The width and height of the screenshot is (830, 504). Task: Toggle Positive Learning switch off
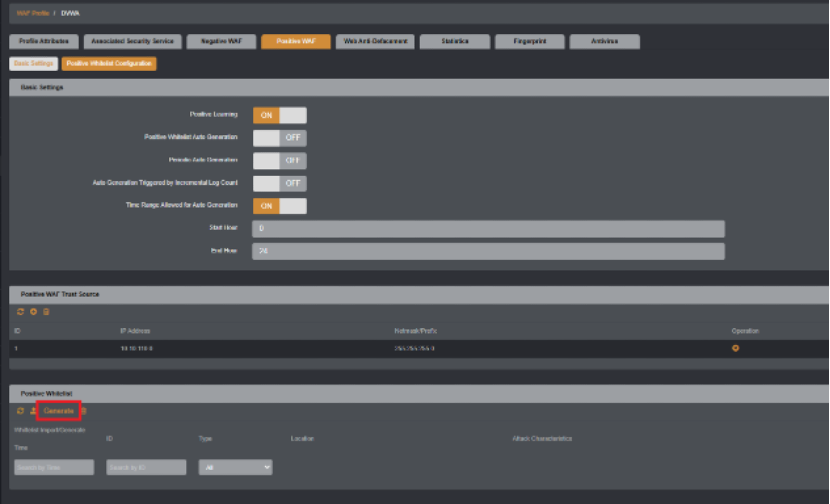(279, 115)
